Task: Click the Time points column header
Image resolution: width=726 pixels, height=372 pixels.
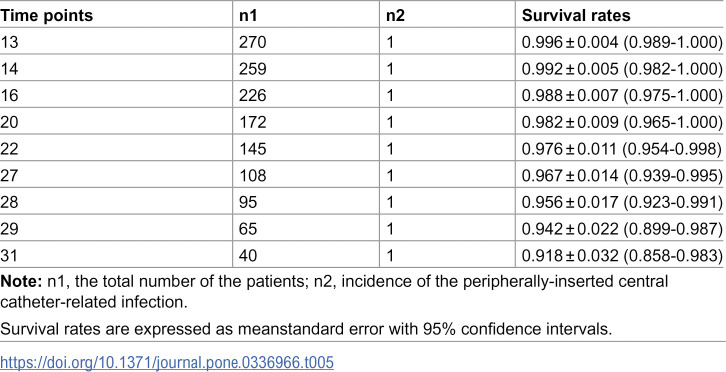Action: click(x=47, y=16)
